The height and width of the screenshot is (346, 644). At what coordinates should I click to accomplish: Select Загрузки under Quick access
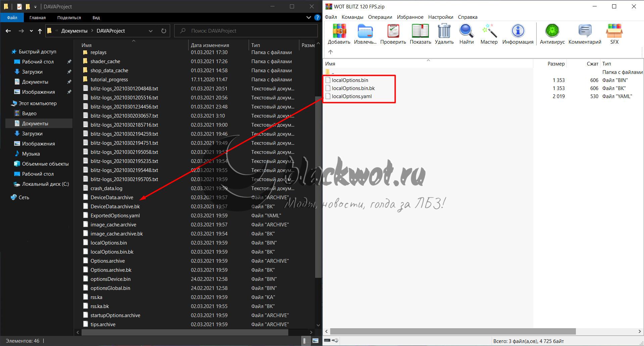pyautogui.click(x=32, y=72)
